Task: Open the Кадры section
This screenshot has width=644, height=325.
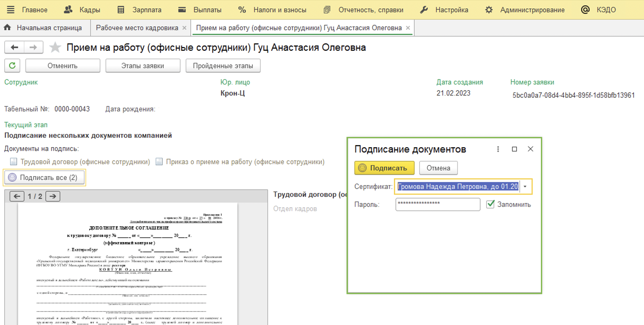Action: pos(90,10)
